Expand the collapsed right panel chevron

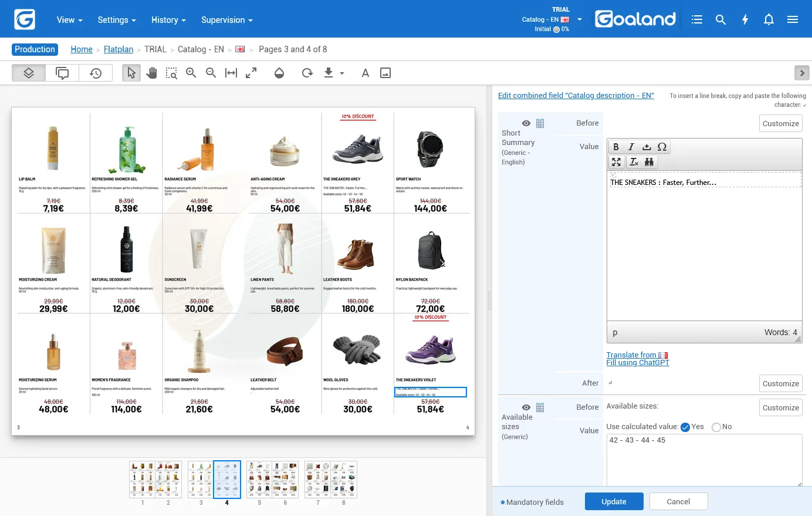coord(801,73)
